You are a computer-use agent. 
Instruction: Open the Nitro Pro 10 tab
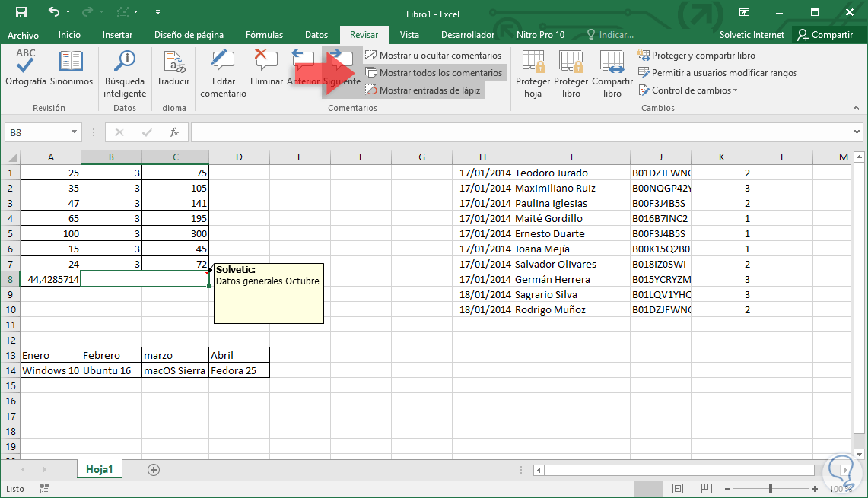[540, 35]
